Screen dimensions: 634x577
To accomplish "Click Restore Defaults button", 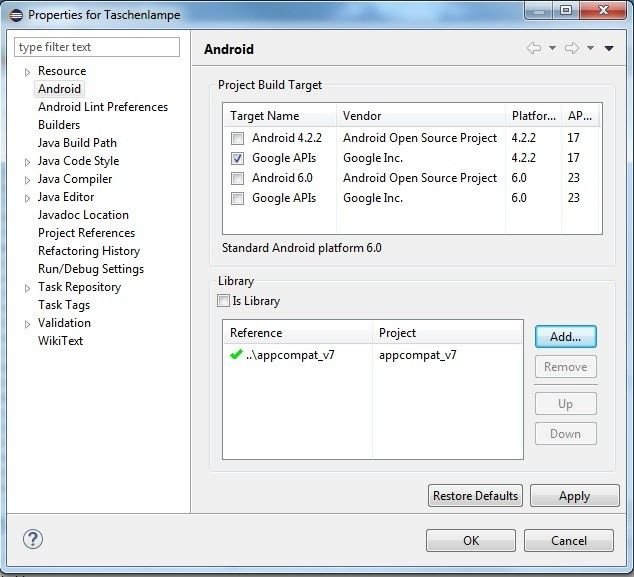I will click(x=475, y=496).
